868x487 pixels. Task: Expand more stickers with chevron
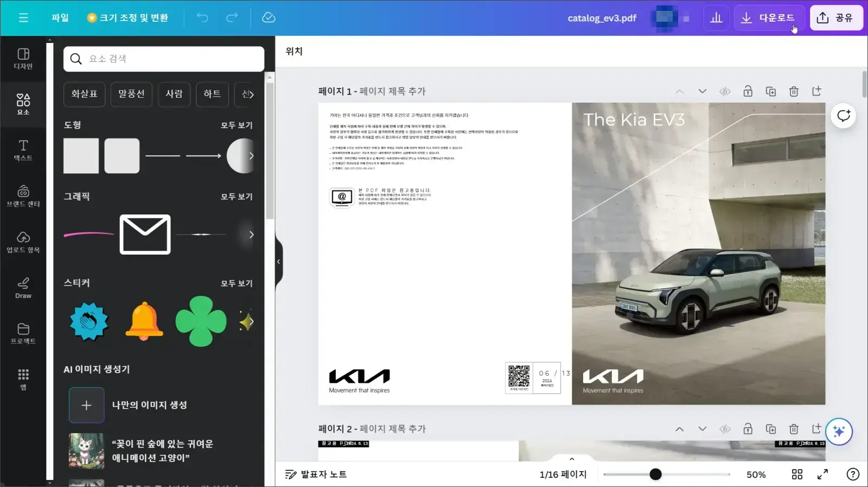point(251,321)
